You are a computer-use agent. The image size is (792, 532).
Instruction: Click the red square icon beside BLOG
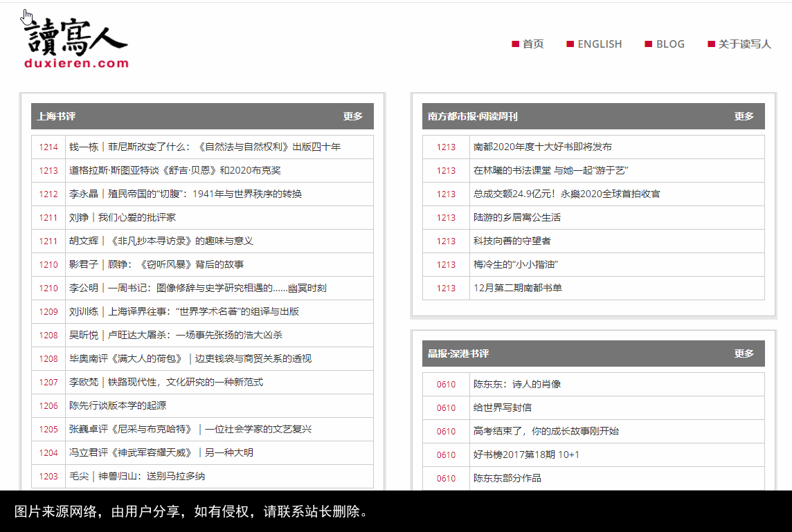(x=648, y=44)
